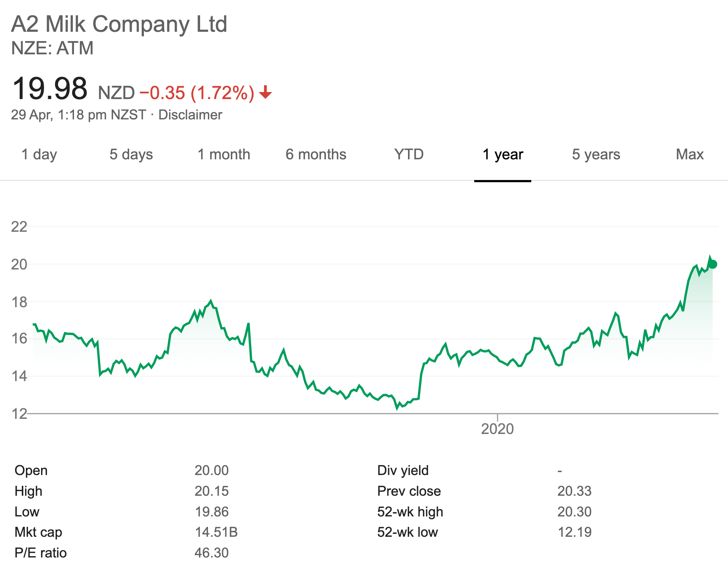The height and width of the screenshot is (573, 728).
Task: Select the 1 day range tab
Action: 39,155
